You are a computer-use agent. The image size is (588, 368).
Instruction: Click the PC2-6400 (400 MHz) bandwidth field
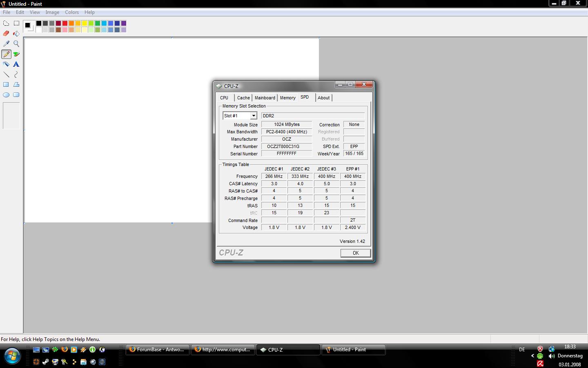[x=287, y=132]
